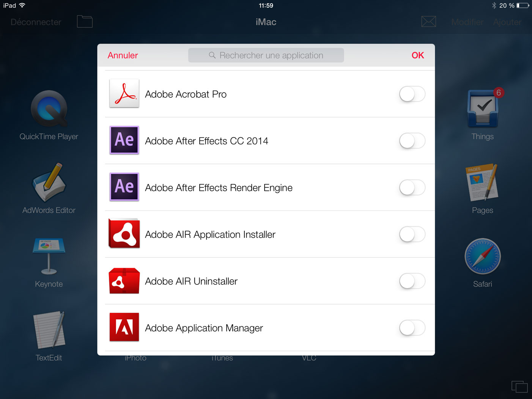This screenshot has width=532, height=399.
Task: Click the iTunes label below the dialog
Action: (x=222, y=358)
